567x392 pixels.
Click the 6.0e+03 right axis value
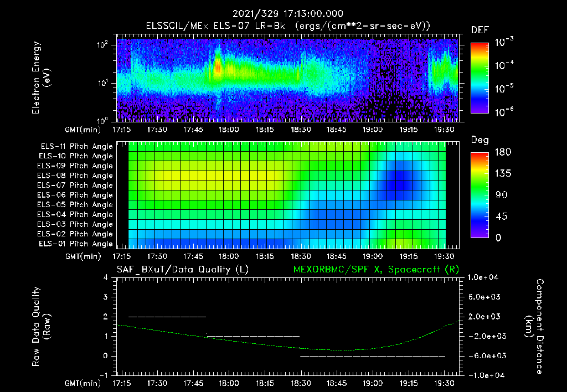click(x=484, y=297)
